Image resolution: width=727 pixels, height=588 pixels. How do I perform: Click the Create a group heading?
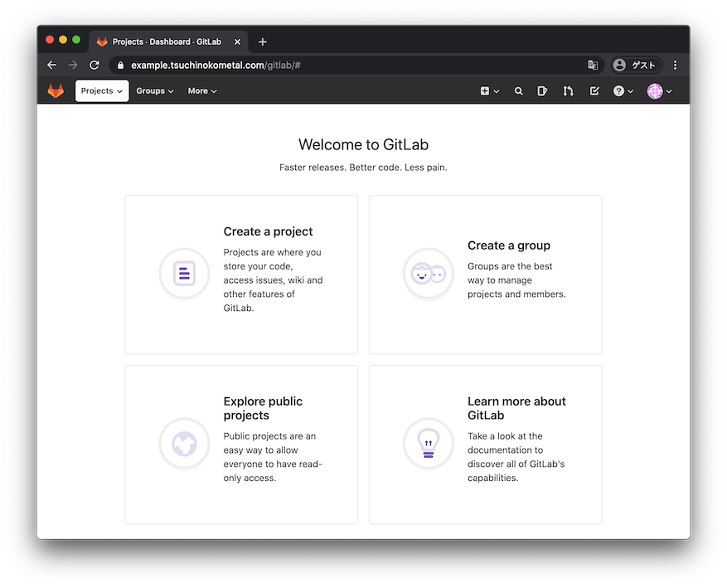click(x=509, y=245)
